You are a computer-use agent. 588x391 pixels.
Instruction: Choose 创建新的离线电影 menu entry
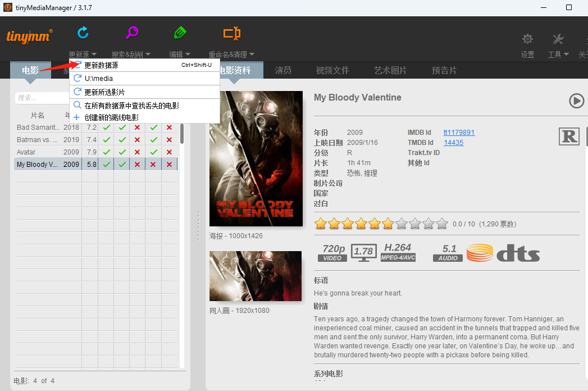click(144, 117)
